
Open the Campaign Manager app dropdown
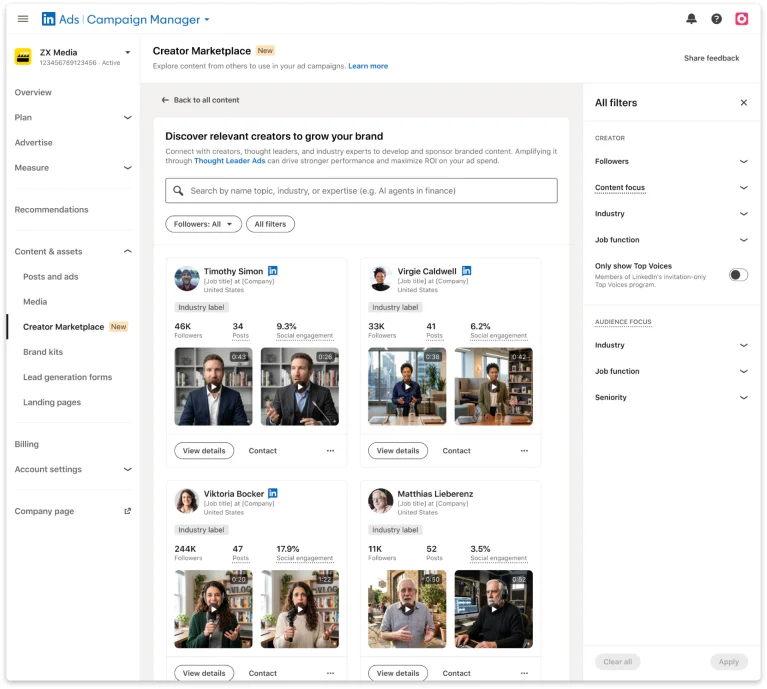tap(207, 20)
